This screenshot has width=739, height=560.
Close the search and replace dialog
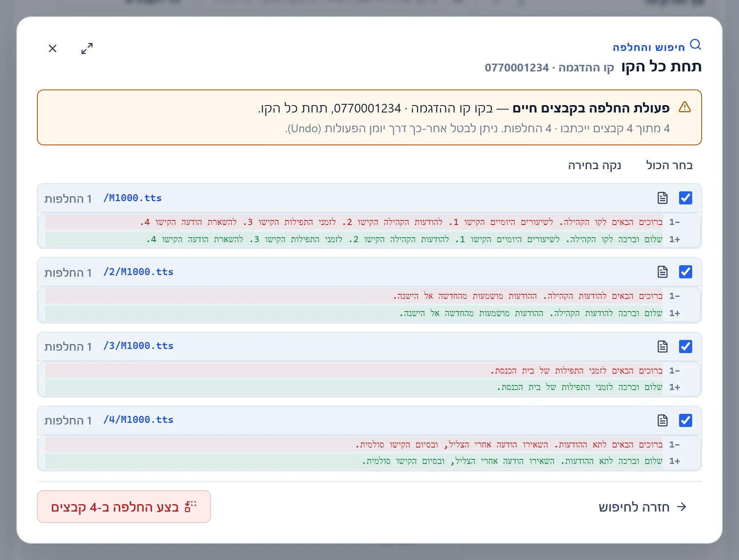[53, 48]
